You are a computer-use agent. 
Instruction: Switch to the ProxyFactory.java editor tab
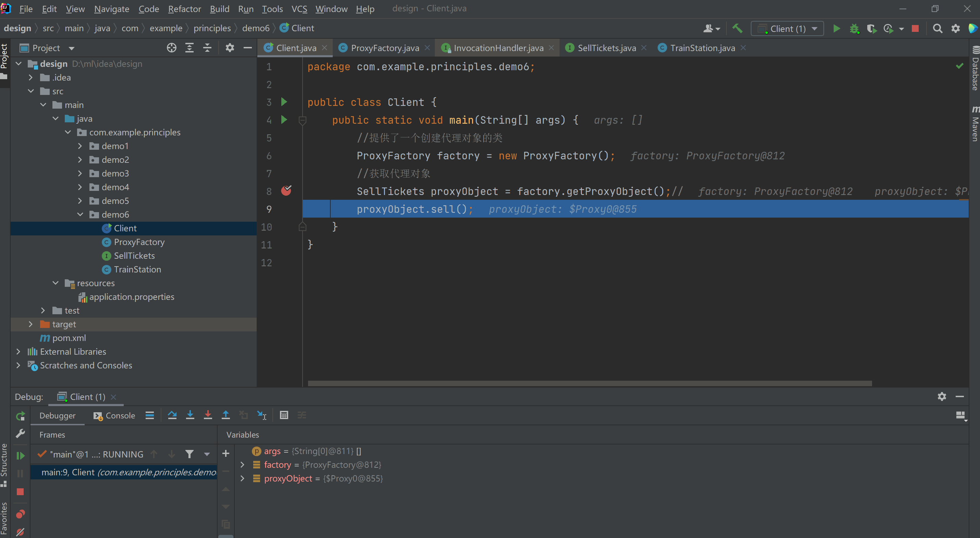[x=384, y=48]
